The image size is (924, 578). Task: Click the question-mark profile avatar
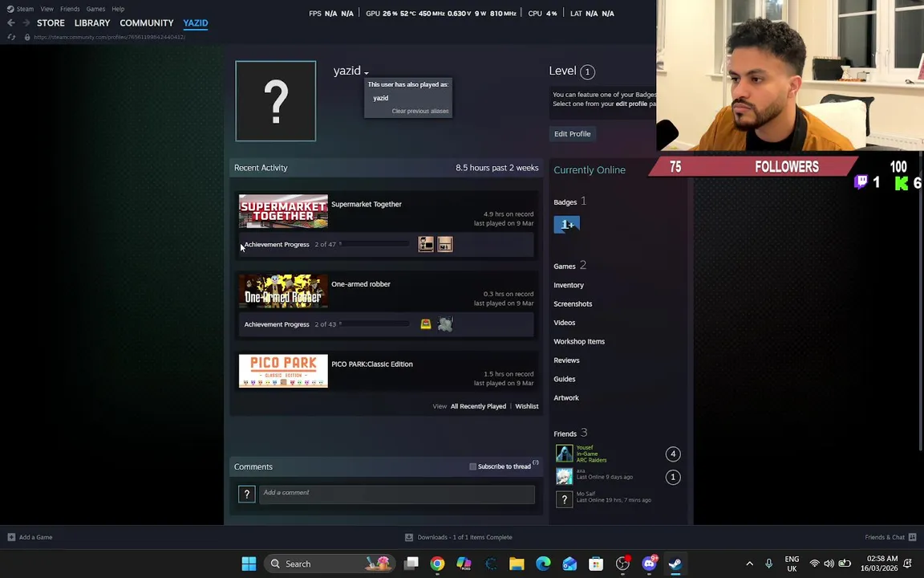[x=276, y=101]
